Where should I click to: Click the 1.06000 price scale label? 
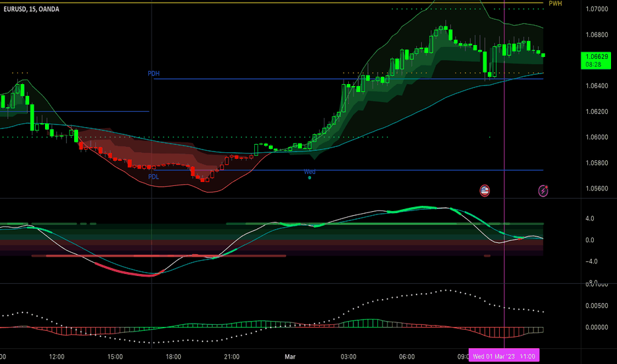[x=596, y=138]
